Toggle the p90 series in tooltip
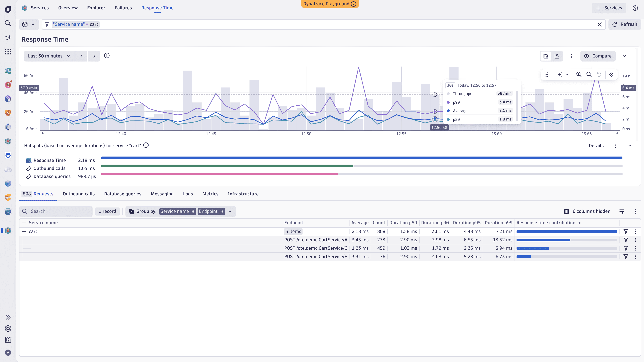The height and width of the screenshot is (362, 644). [479, 102]
